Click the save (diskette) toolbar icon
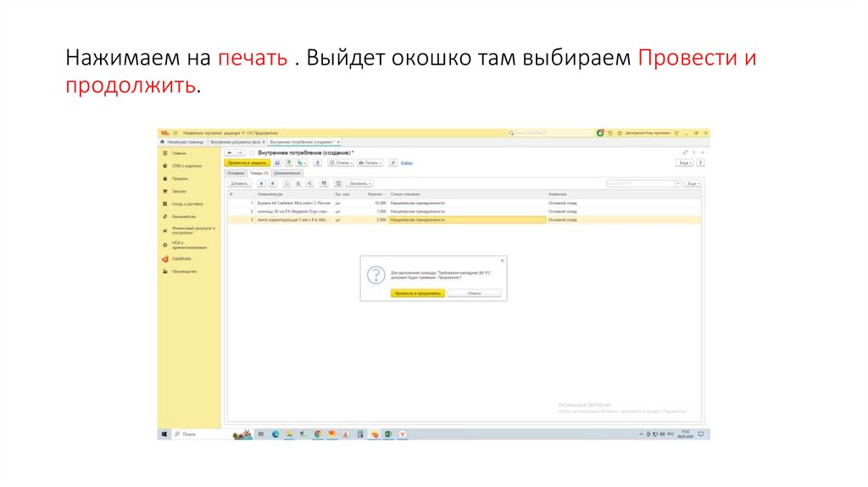 tap(277, 163)
